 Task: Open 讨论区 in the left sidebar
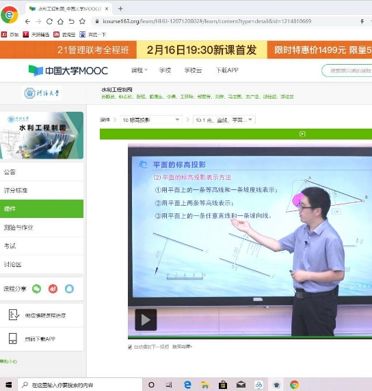tap(42, 265)
